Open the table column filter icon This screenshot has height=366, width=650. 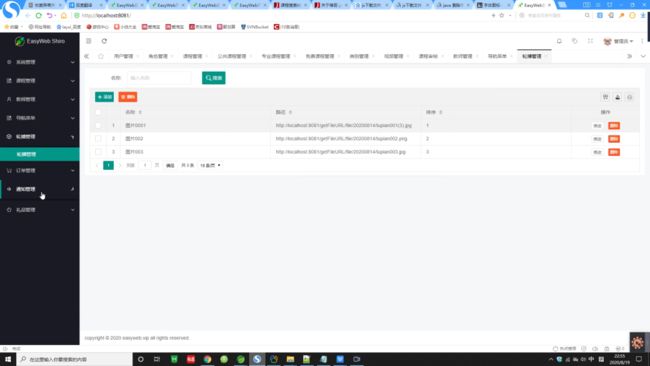click(605, 97)
